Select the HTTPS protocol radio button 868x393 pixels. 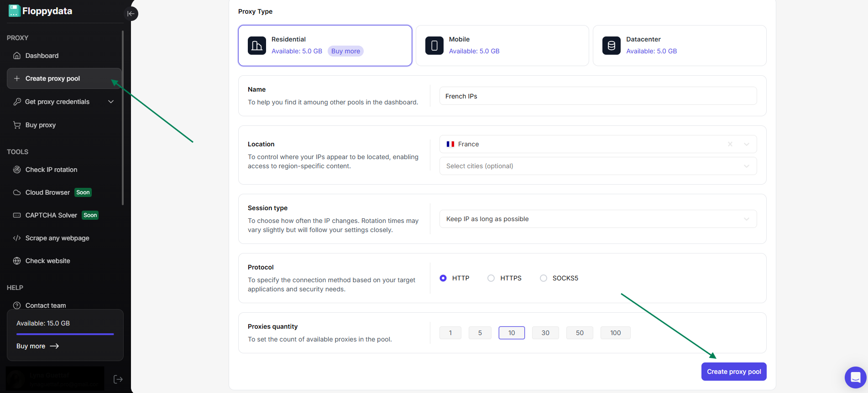coord(491,278)
